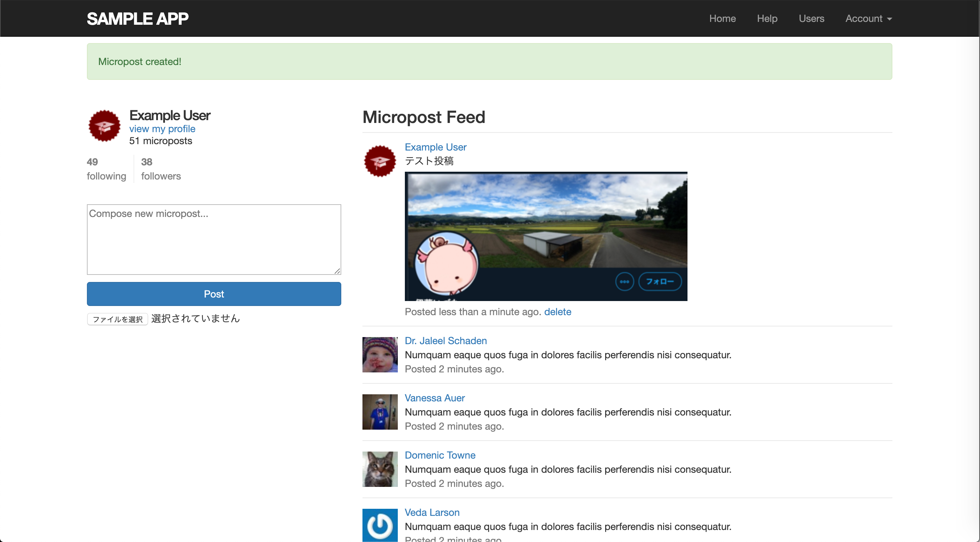Click the ファイルを選択 file chooser button
The height and width of the screenshot is (542, 980).
[118, 319]
